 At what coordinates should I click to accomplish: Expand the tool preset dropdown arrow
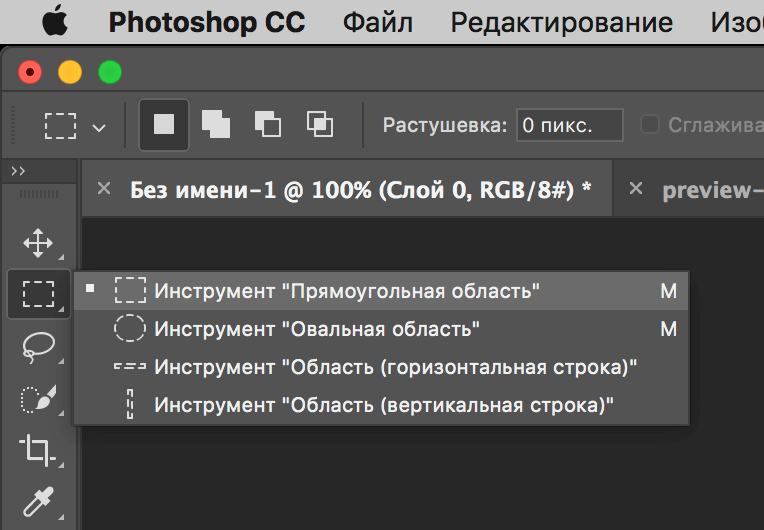[99, 128]
